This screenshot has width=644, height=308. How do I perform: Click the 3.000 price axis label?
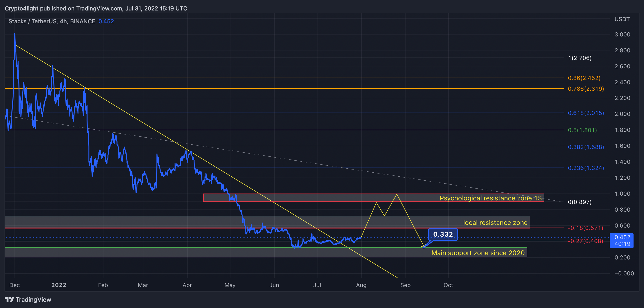(623, 35)
